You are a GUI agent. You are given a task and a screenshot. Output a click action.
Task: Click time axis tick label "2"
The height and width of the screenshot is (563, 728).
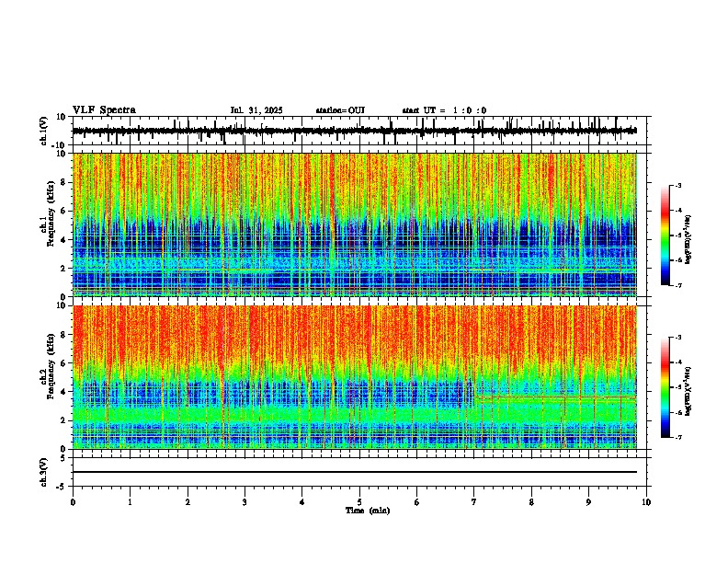coord(188,502)
